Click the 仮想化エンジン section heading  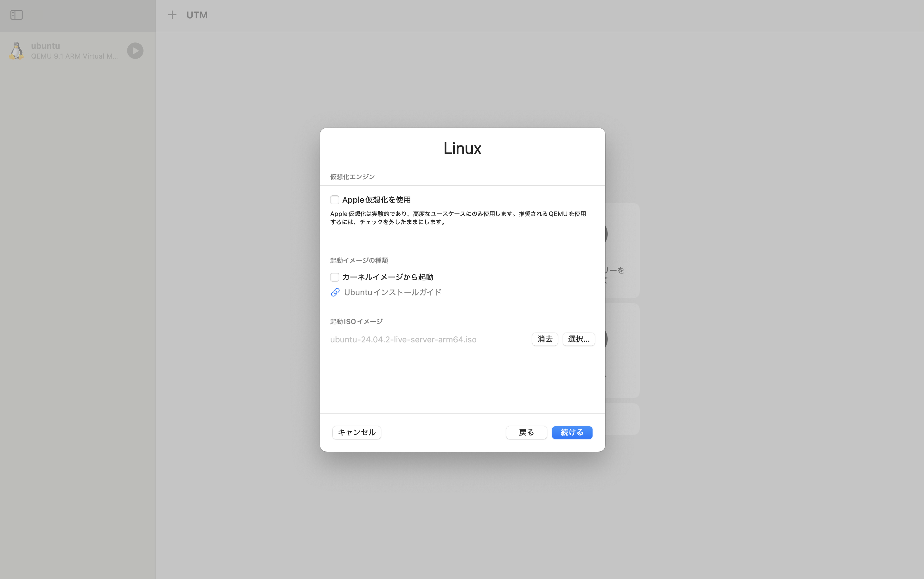pyautogui.click(x=352, y=176)
